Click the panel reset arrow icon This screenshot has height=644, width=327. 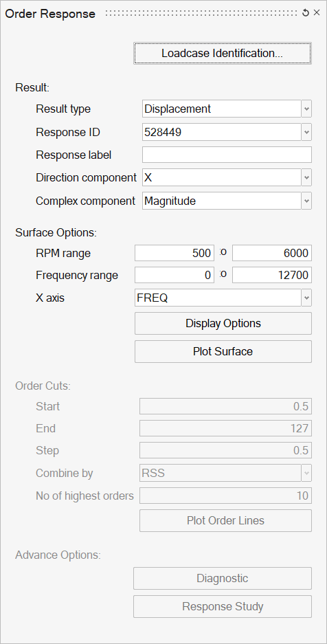305,13
